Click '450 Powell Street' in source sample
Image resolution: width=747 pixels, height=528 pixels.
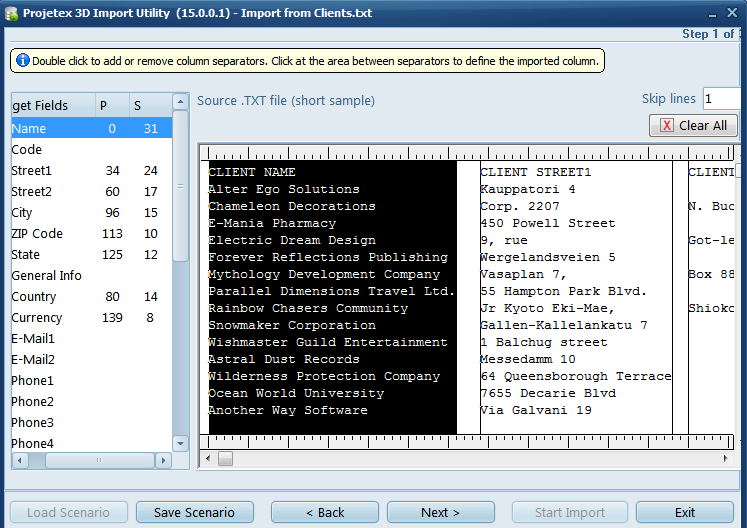[547, 223]
